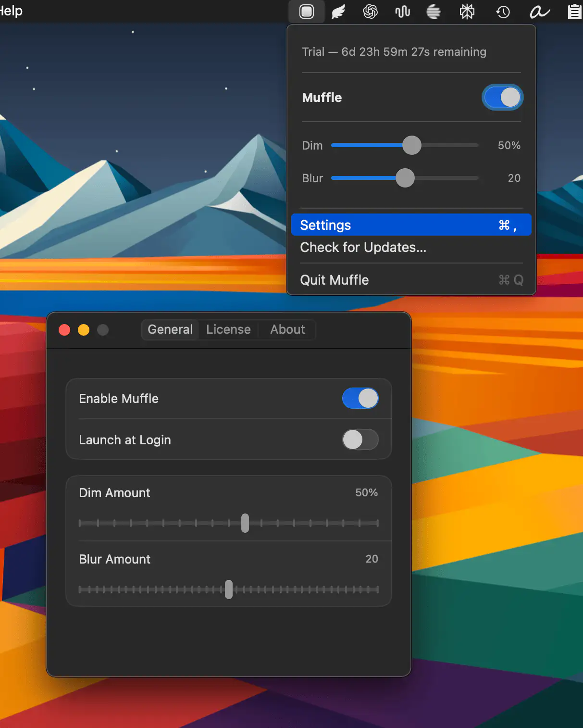The height and width of the screenshot is (728, 583).
Task: Click the waveform icon in menu bar
Action: 402,12
